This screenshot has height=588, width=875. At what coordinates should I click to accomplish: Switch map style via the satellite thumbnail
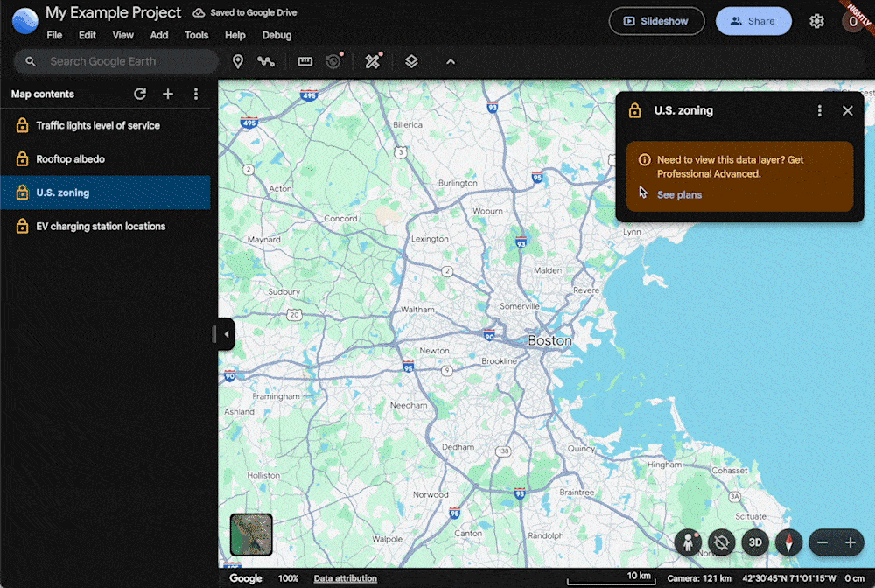[251, 535]
